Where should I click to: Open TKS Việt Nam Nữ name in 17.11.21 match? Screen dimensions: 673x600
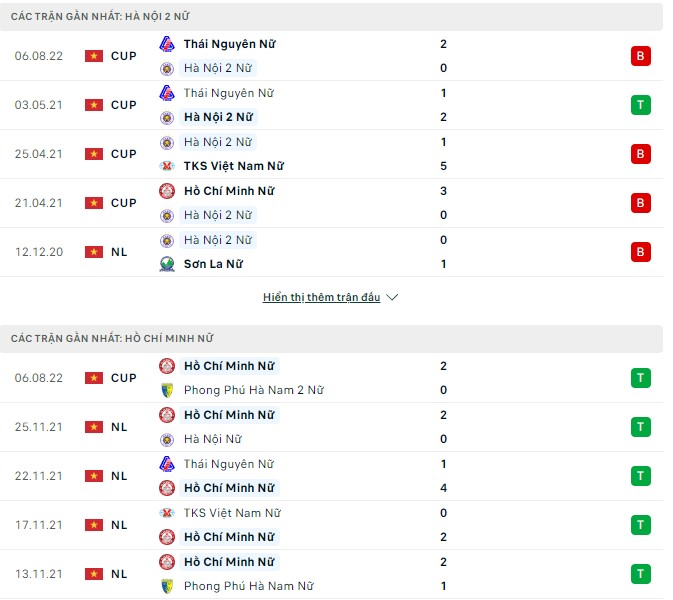click(x=232, y=513)
